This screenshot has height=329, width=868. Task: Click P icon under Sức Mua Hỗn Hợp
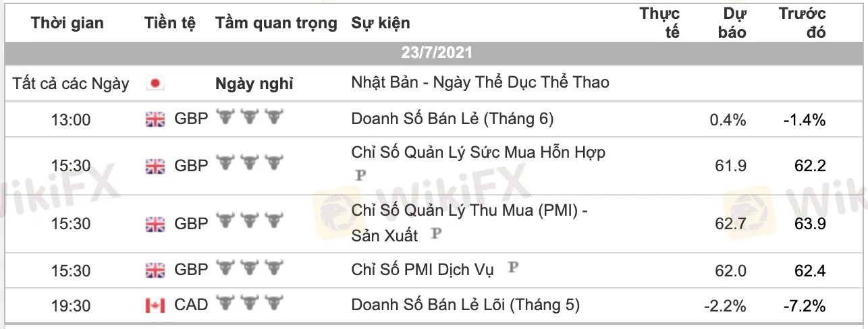[x=359, y=175]
